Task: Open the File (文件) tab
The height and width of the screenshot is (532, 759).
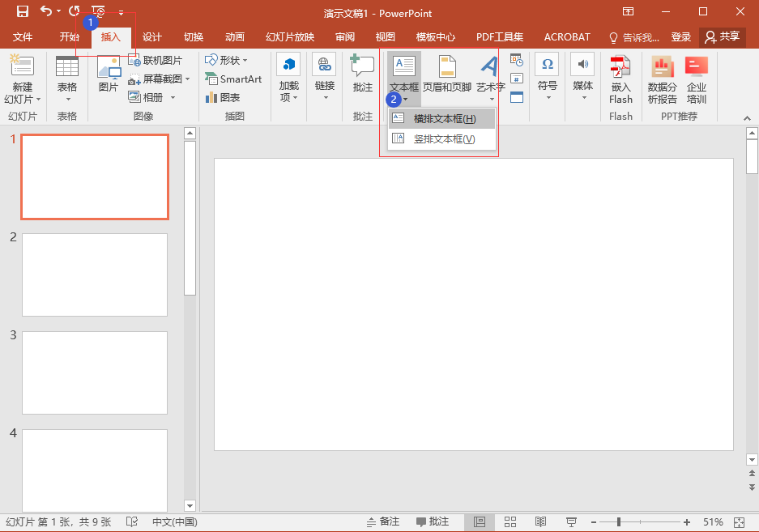Action: (22, 36)
